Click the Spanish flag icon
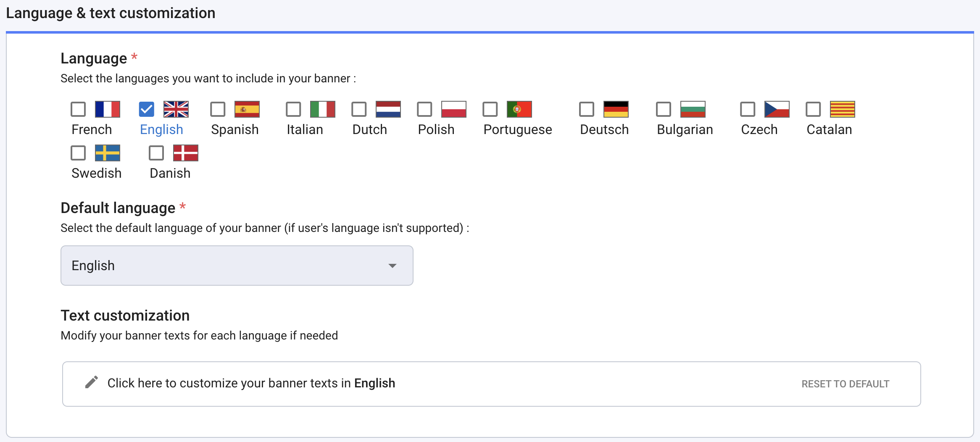This screenshot has width=980, height=442. pos(248,110)
